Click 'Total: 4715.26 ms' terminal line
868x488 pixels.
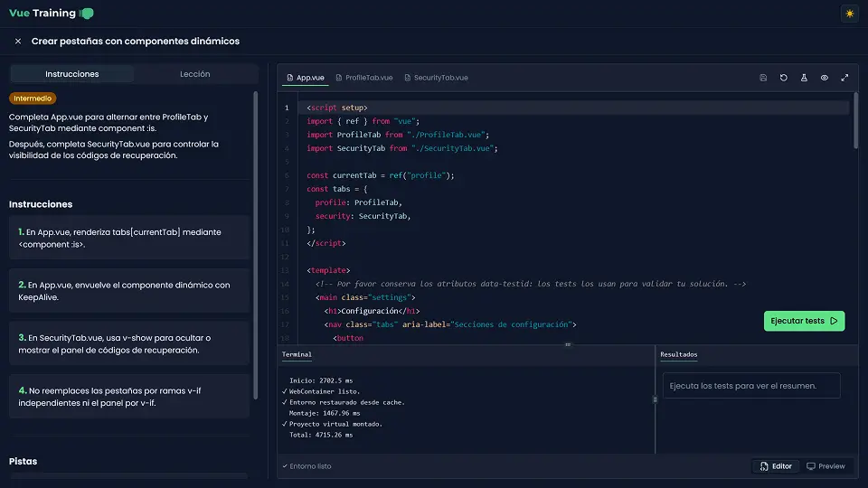coord(321,435)
